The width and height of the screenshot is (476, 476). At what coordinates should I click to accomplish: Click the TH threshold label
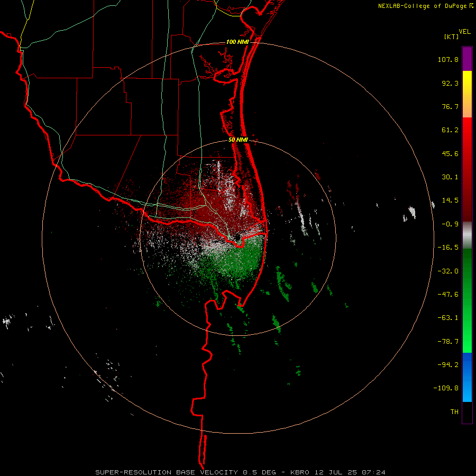[454, 412]
